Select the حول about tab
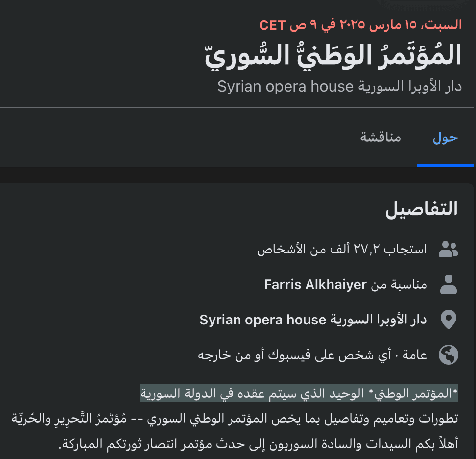 click(445, 138)
